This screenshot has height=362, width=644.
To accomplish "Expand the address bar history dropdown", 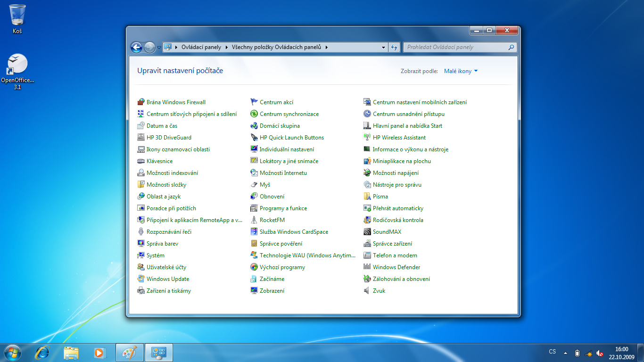I will point(383,47).
